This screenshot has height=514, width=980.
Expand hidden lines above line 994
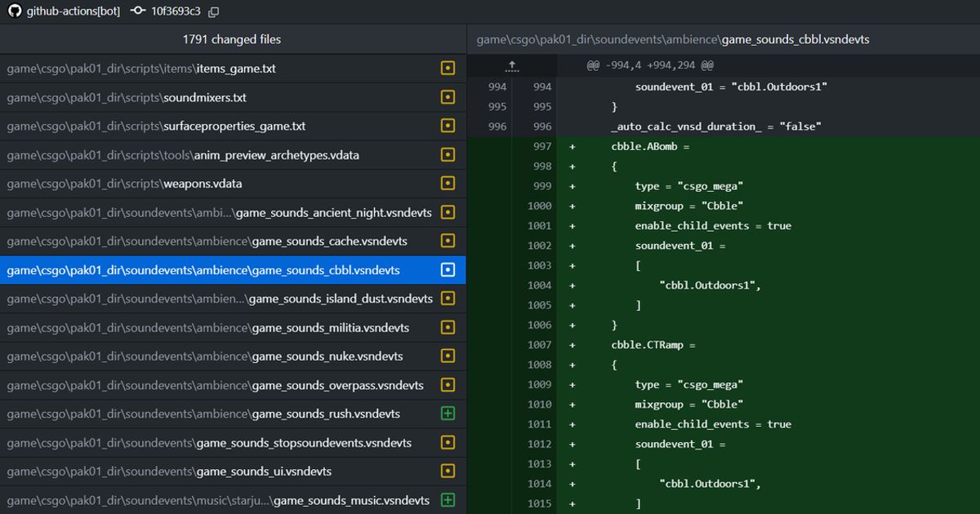click(x=512, y=65)
